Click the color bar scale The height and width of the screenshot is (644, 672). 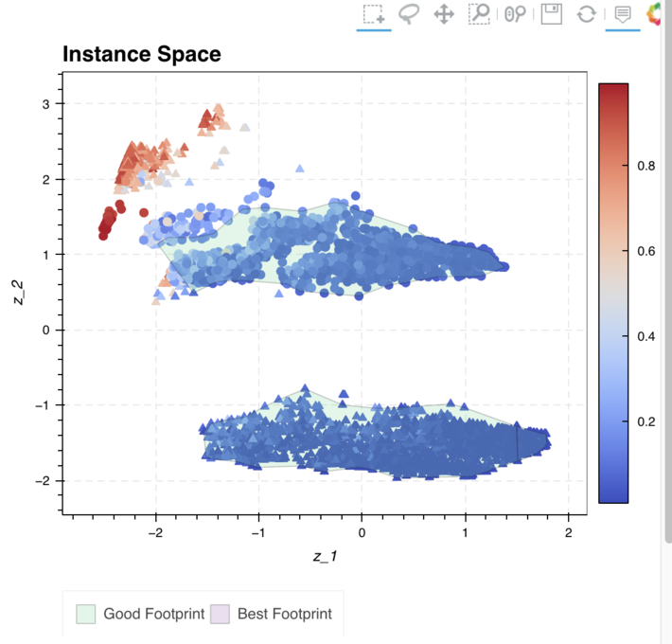613,294
